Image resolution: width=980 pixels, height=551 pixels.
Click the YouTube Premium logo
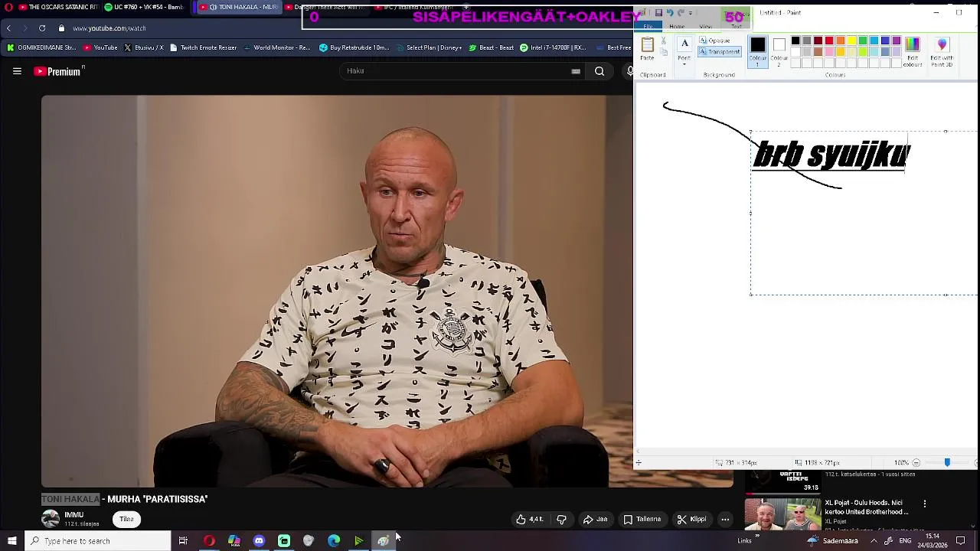click(x=57, y=71)
